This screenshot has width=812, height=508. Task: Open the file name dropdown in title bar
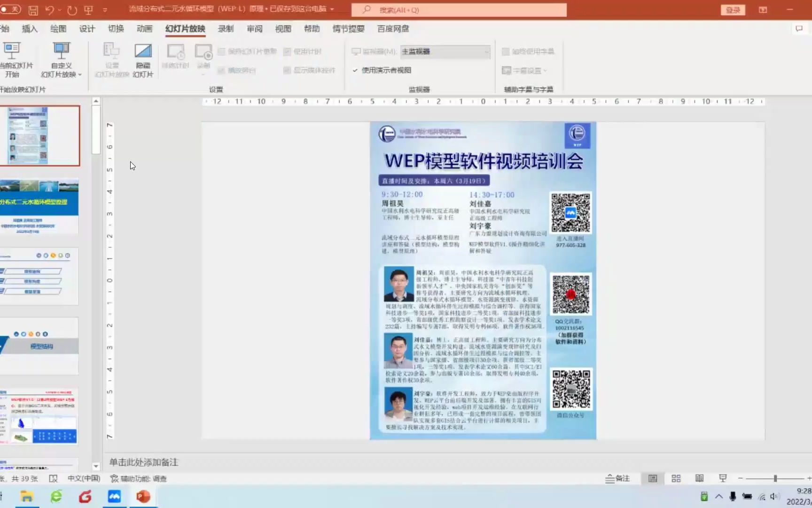pos(332,9)
